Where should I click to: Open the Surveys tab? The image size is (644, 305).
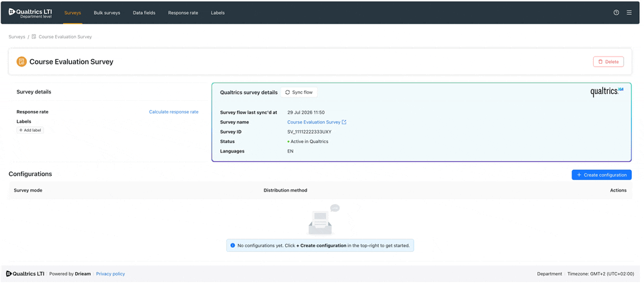[72, 13]
